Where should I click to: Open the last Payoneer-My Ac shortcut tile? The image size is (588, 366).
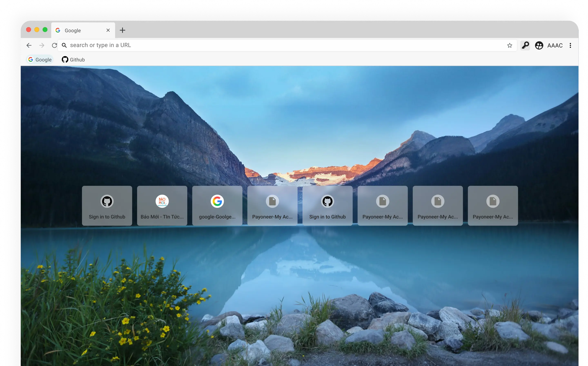coord(493,206)
